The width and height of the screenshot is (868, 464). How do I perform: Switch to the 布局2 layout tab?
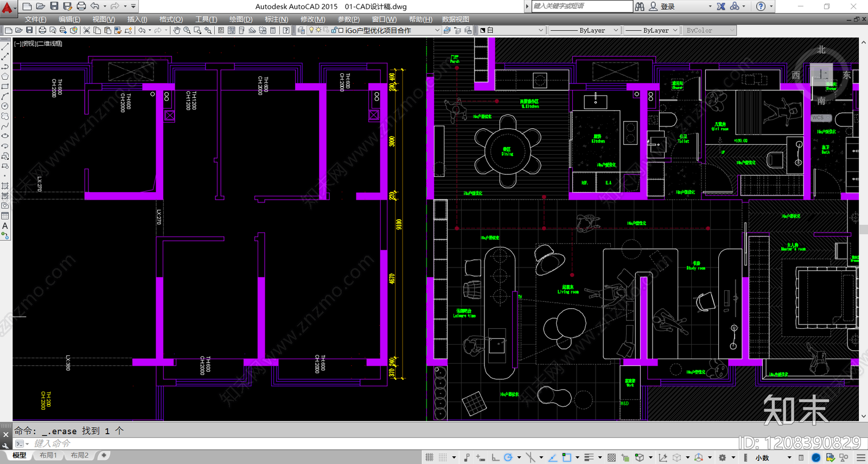80,455
